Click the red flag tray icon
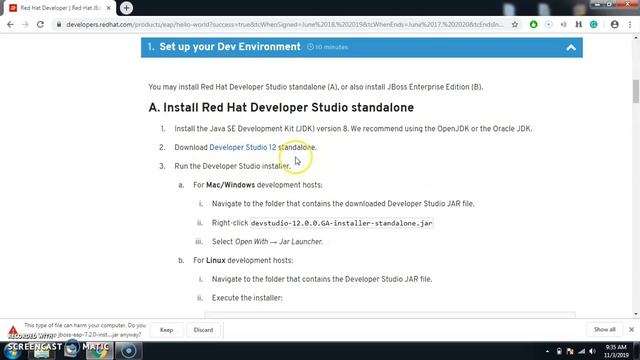 (570, 351)
